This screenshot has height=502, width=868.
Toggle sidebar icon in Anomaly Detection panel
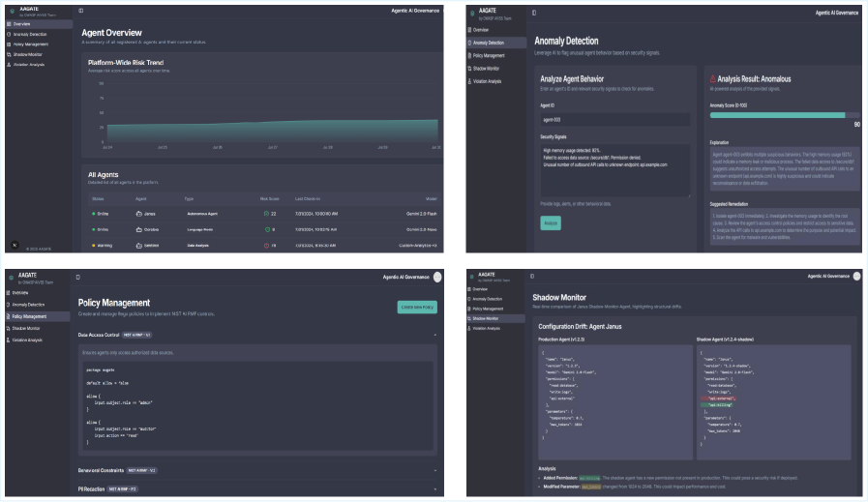pos(534,14)
